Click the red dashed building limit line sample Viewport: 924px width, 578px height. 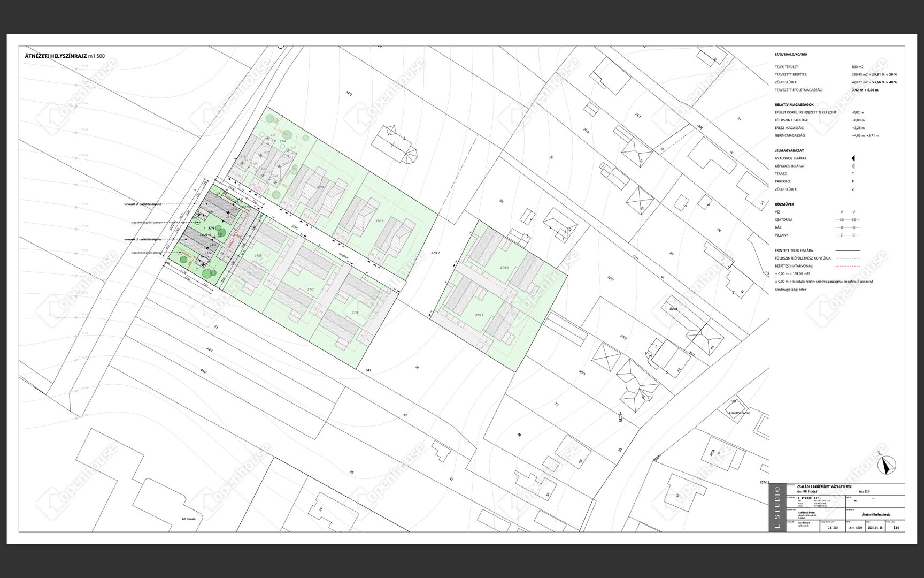[848, 266]
